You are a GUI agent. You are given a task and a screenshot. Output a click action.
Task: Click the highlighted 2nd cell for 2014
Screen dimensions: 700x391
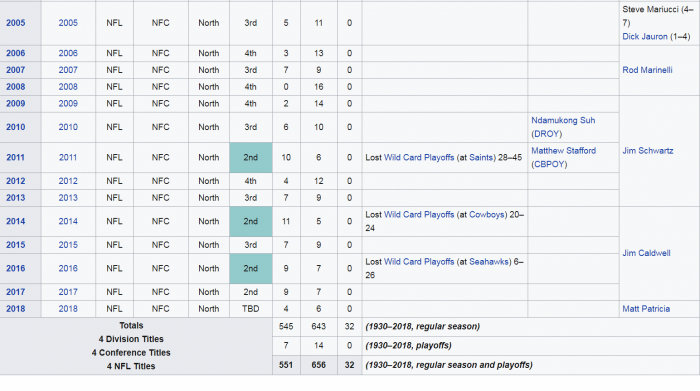click(x=250, y=221)
